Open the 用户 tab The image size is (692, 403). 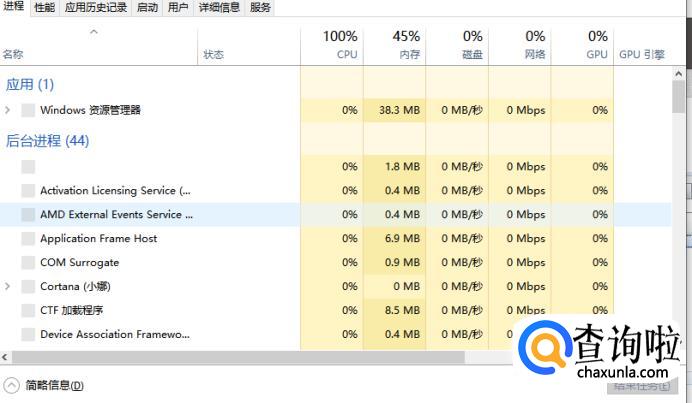coord(178,8)
